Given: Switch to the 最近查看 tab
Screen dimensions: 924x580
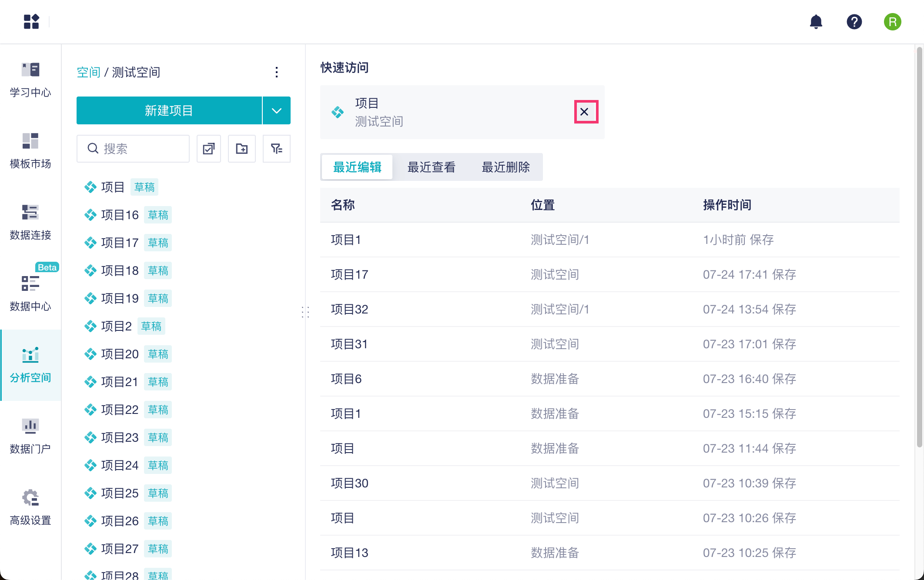Looking at the screenshot, I should [x=431, y=167].
